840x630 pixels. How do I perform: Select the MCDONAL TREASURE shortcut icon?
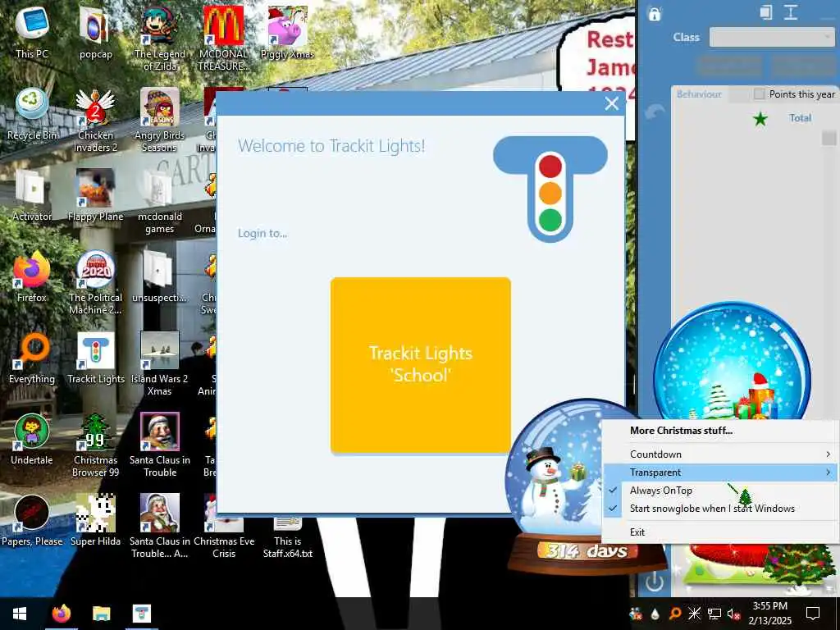point(223,38)
